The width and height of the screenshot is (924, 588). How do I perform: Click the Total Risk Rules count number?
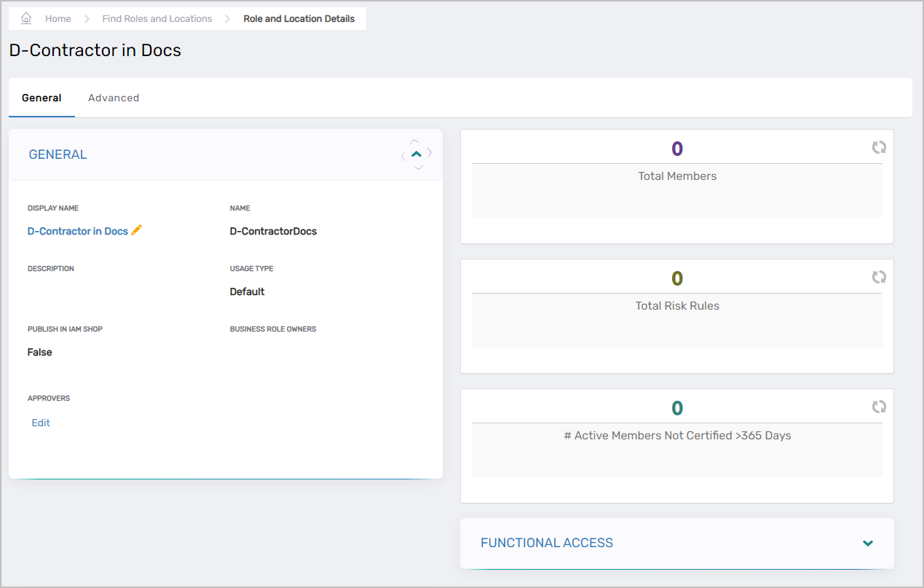coord(677,278)
